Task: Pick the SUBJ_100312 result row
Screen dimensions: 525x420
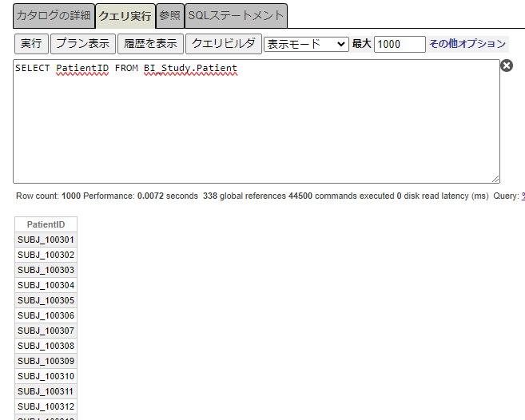Action: click(46, 406)
